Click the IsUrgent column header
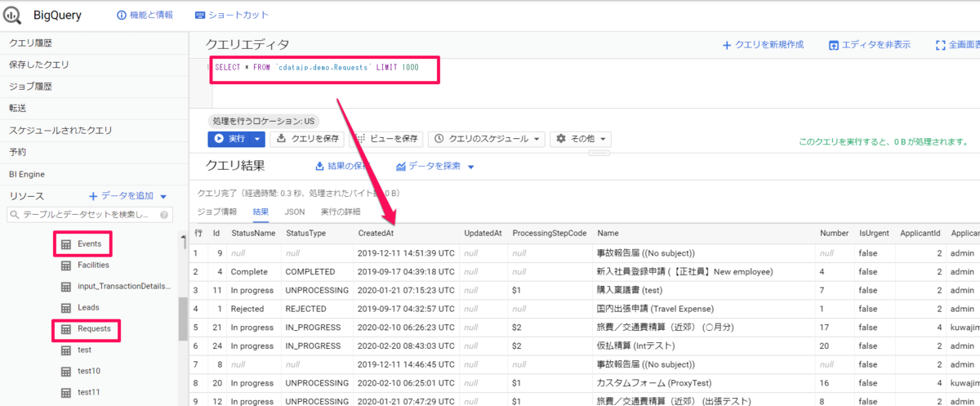This screenshot has height=406, width=980. [874, 233]
